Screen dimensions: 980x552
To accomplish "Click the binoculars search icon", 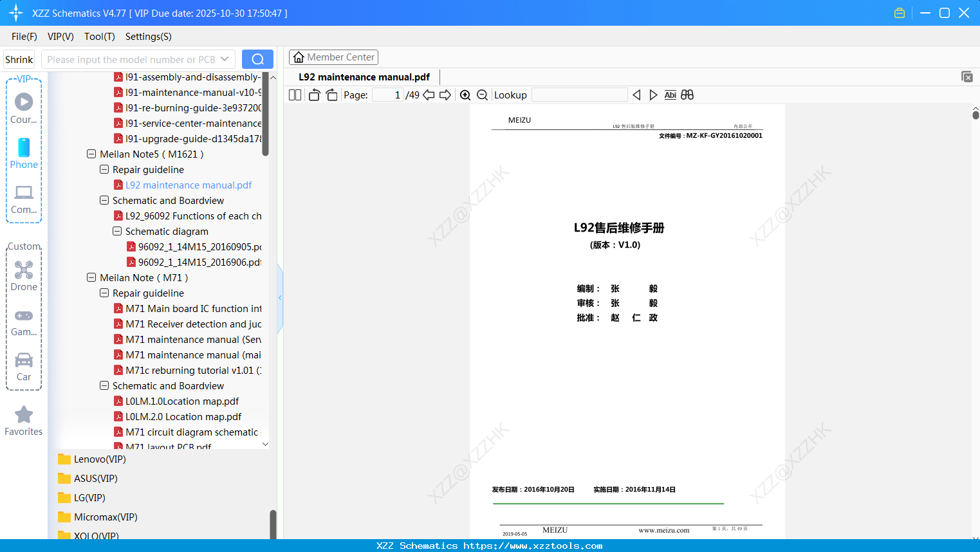I will click(687, 95).
